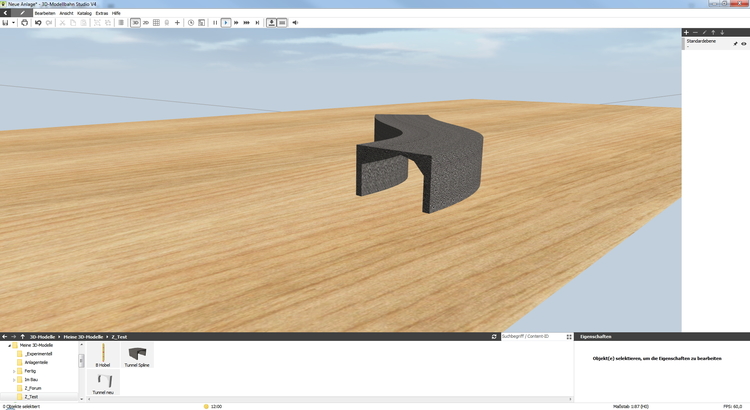
Task: Expand the Fertig folder in tree
Action: (x=15, y=370)
